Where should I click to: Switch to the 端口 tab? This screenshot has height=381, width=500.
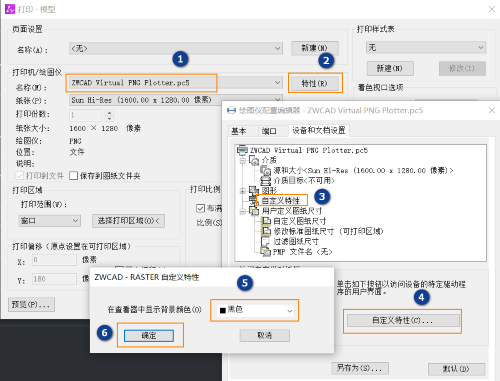coord(269,131)
